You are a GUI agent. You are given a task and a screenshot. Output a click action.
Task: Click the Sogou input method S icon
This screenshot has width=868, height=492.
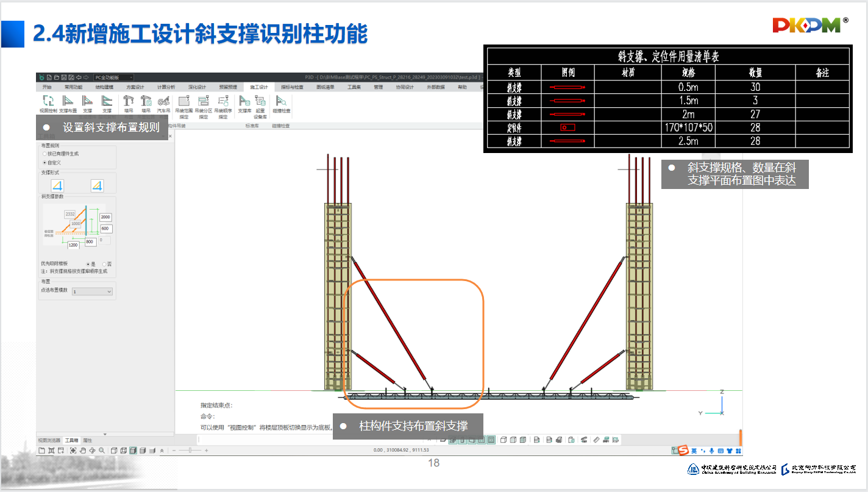[684, 451]
